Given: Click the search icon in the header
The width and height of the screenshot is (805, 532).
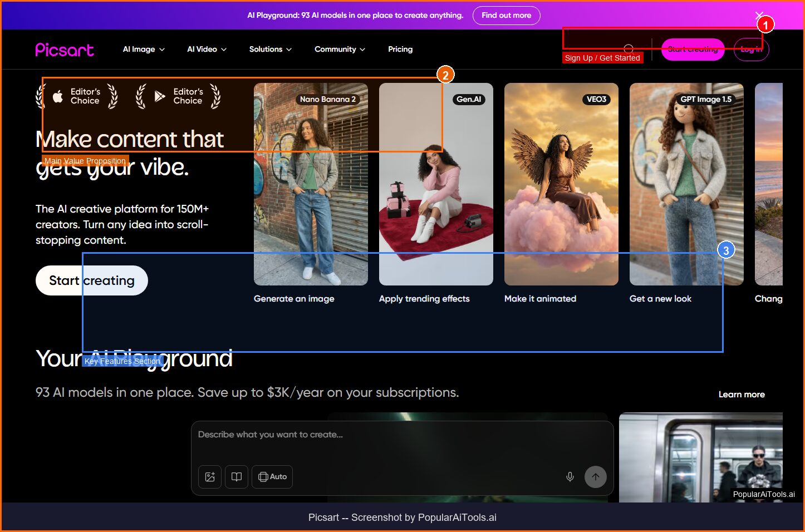Looking at the screenshot, I should click(x=629, y=49).
